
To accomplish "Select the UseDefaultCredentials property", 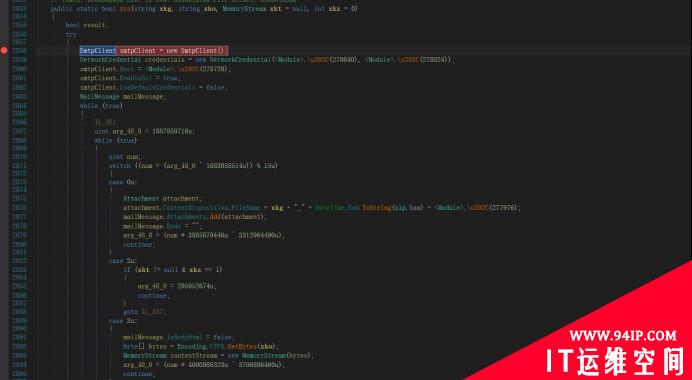I will pyautogui.click(x=157, y=87).
